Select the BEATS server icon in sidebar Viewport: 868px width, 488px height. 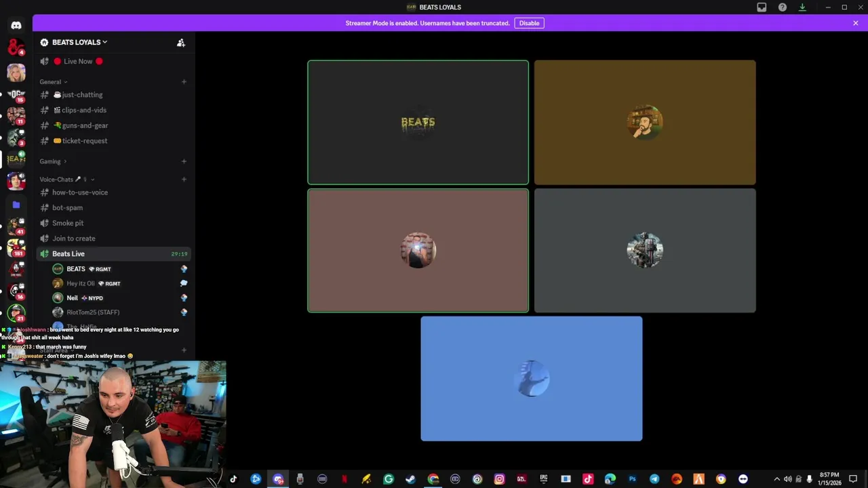click(16, 159)
